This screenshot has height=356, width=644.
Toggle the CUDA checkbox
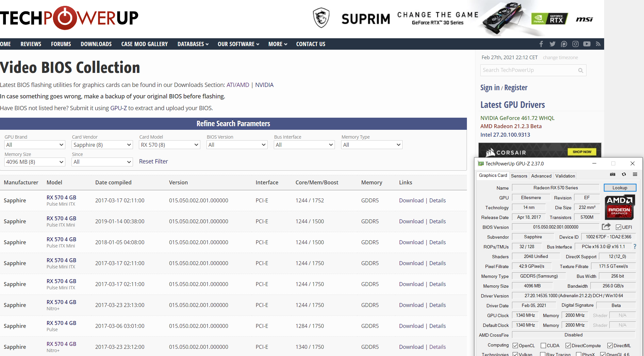543,346
